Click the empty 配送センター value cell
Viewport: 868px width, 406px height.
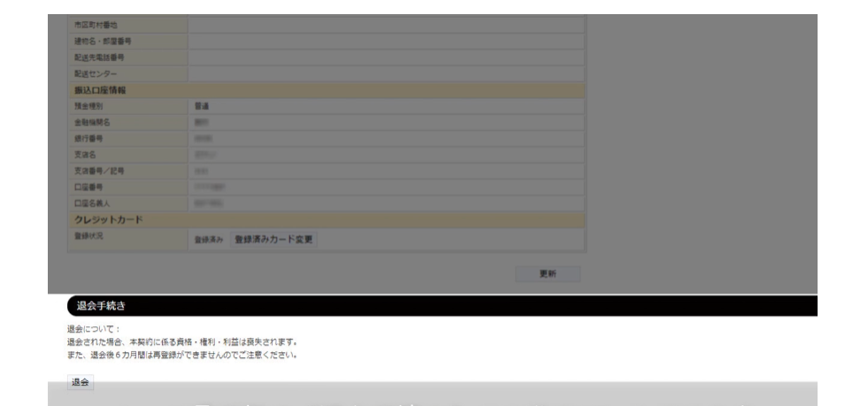(x=386, y=73)
